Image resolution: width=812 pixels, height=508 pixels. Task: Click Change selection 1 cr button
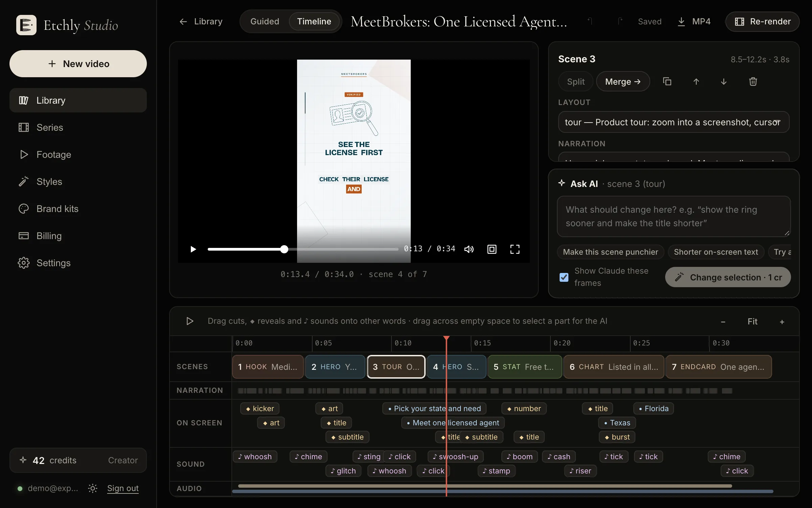coord(728,277)
